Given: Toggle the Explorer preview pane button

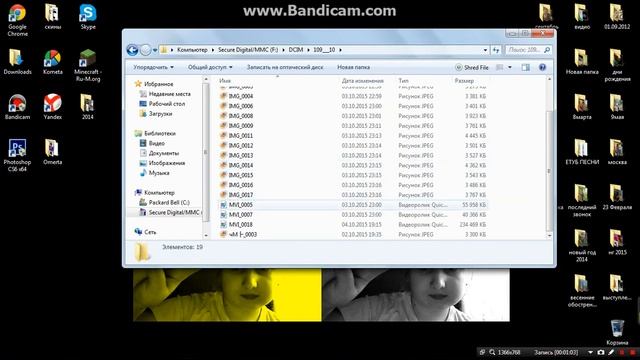Looking at the screenshot, I should click(x=526, y=67).
